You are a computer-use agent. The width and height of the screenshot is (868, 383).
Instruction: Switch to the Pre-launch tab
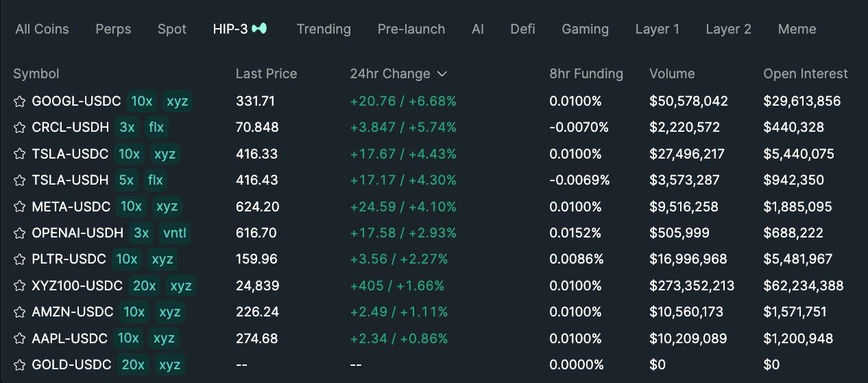(x=411, y=30)
